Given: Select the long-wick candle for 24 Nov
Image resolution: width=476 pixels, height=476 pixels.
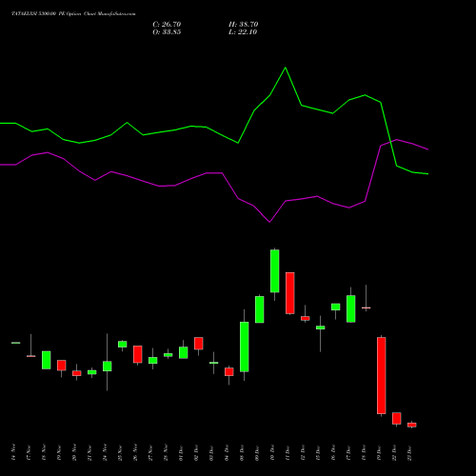Looking at the screenshot, I should pos(108,366).
